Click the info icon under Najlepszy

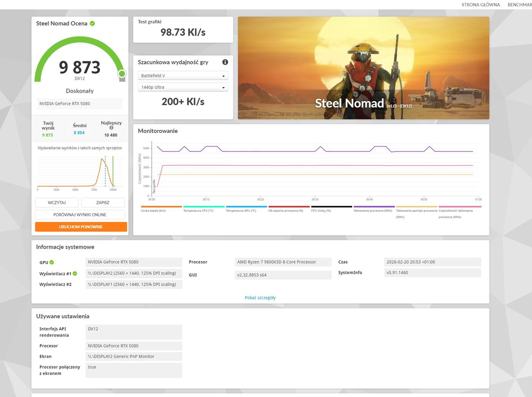111,128
